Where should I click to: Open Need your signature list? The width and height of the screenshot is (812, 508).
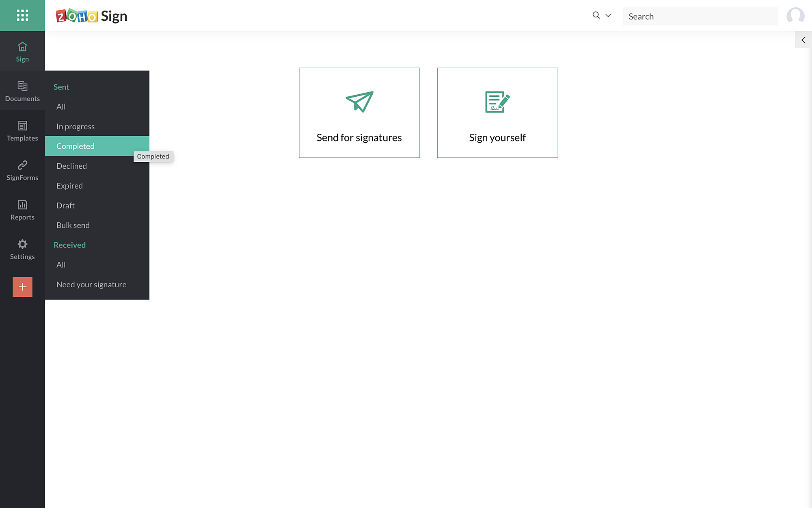point(91,284)
